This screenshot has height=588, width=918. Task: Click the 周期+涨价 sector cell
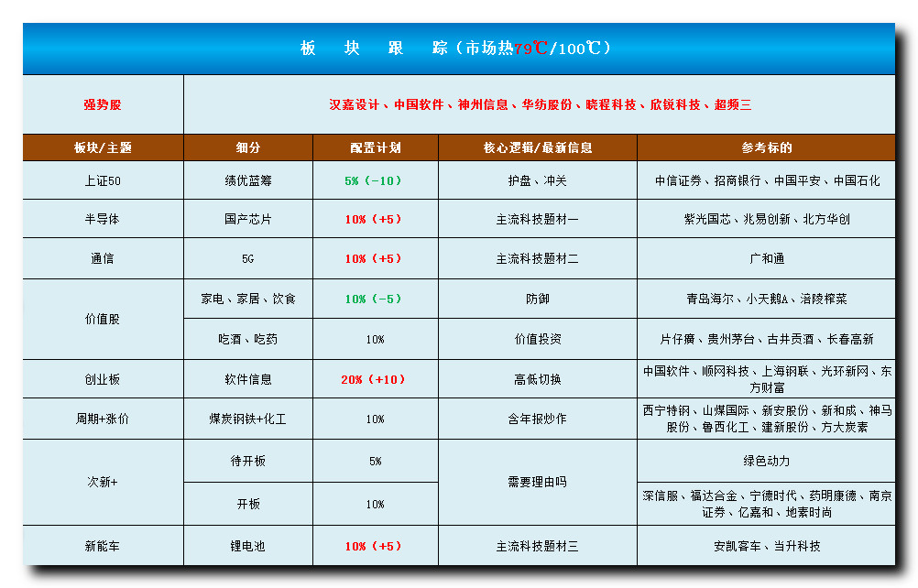[103, 419]
